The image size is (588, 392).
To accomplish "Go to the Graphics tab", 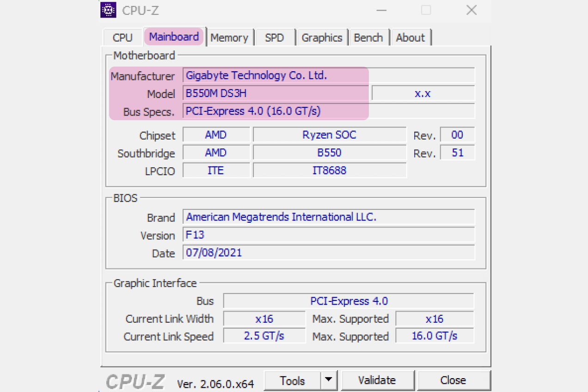I will tap(322, 37).
